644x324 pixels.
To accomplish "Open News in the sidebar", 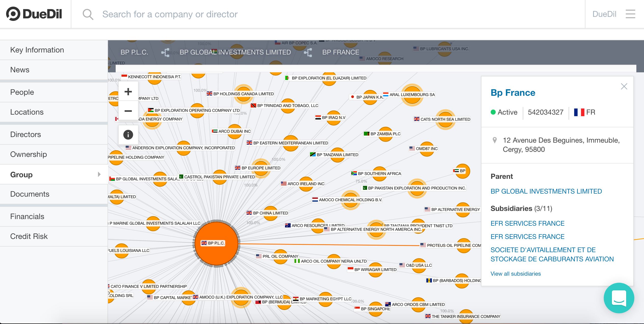I will [54, 70].
